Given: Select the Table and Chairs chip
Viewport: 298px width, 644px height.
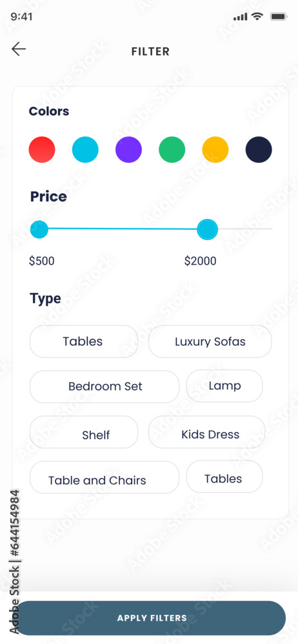Looking at the screenshot, I should (x=104, y=477).
